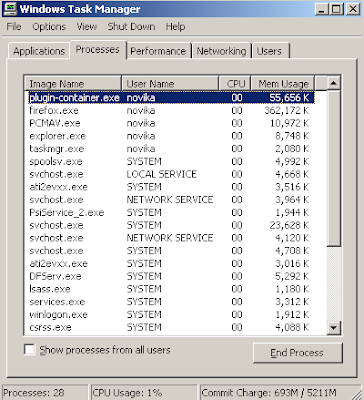Click the Task Manager title bar icon
The image size is (364, 400).
[10, 8]
